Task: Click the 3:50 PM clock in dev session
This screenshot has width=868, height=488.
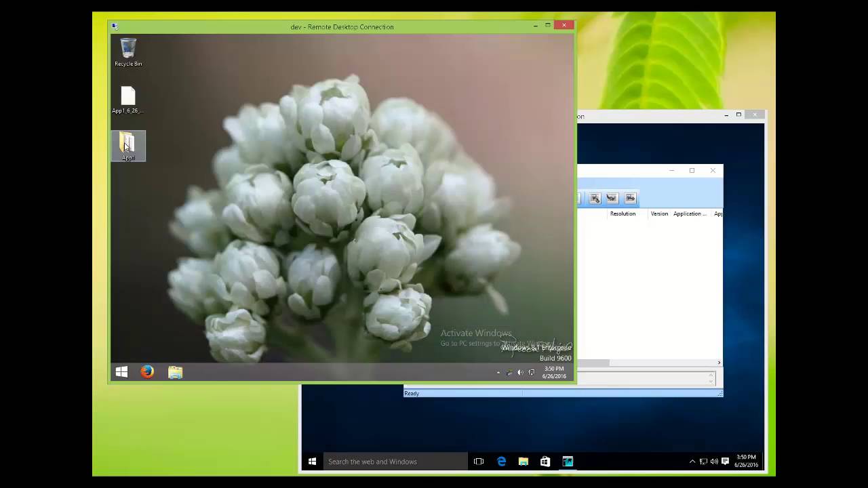Action: pyautogui.click(x=554, y=373)
